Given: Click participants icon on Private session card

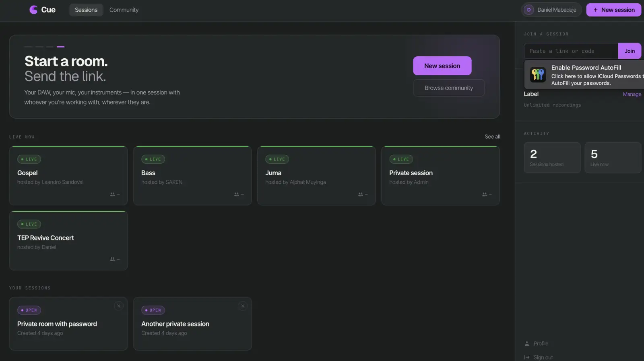Looking at the screenshot, I should tap(485, 195).
